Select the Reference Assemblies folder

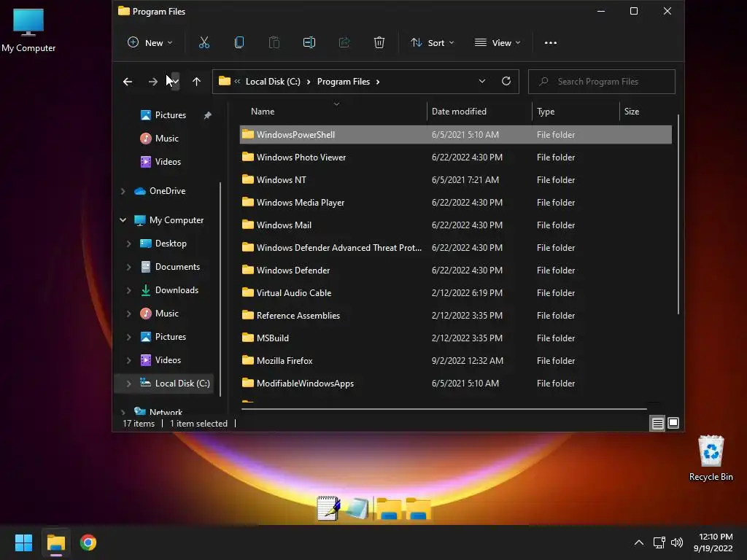click(x=455, y=316)
